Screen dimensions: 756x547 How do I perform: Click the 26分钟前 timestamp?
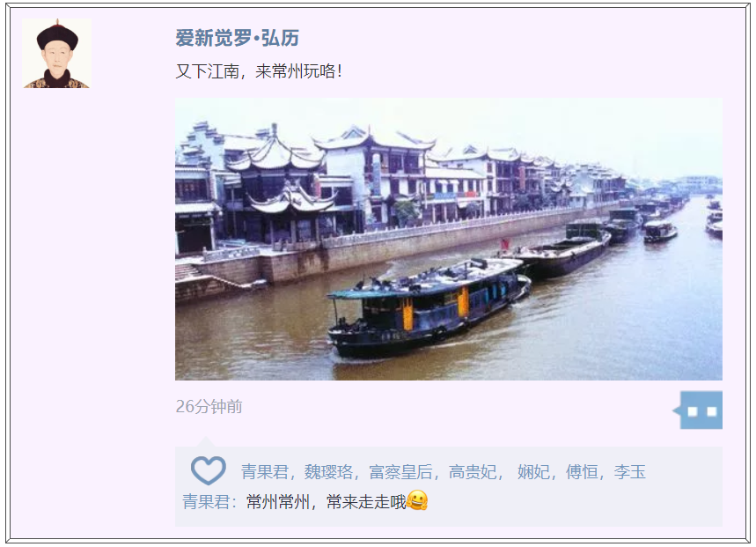[209, 407]
